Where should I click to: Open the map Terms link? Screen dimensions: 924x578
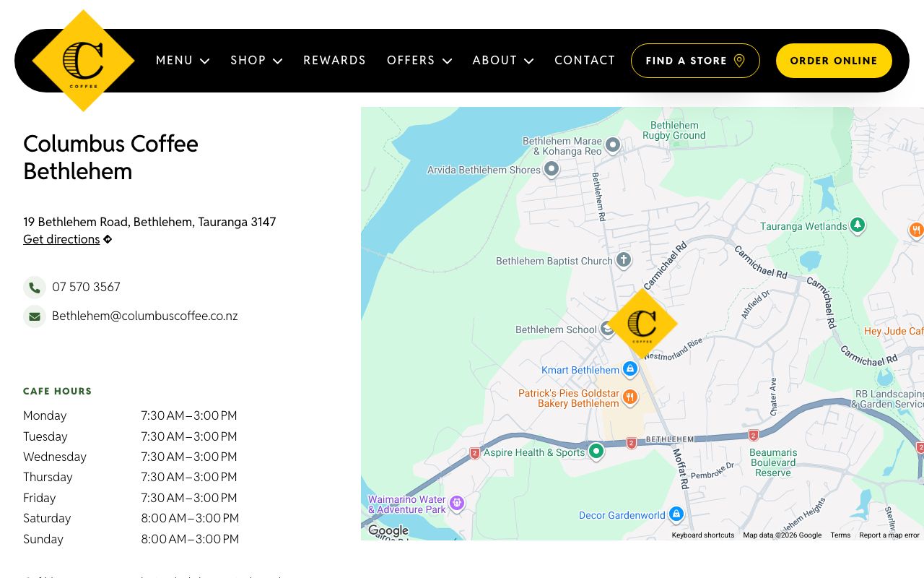tap(840, 535)
